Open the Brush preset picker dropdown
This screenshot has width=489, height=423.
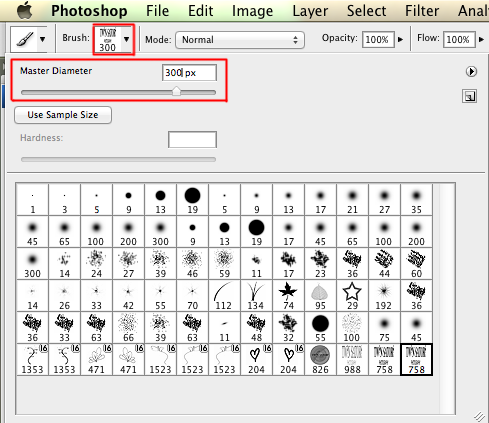click(127, 39)
